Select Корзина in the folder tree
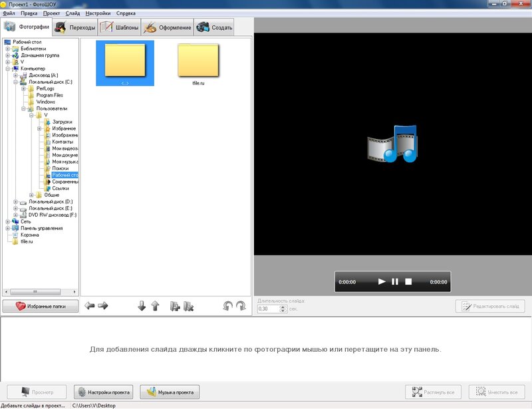The width and height of the screenshot is (532, 409). tap(29, 235)
